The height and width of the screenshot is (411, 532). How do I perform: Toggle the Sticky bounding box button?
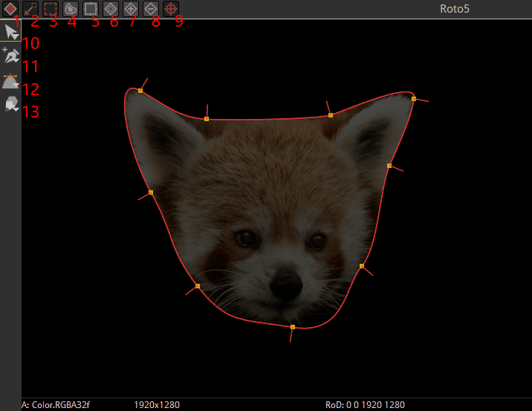[90, 9]
